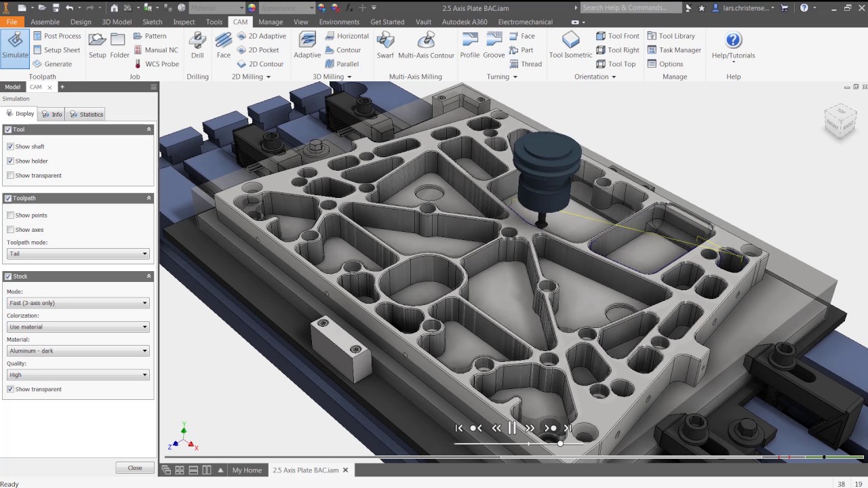Toggle the Show holder checkbox
Screen dimensions: 868x488
[x=10, y=161]
